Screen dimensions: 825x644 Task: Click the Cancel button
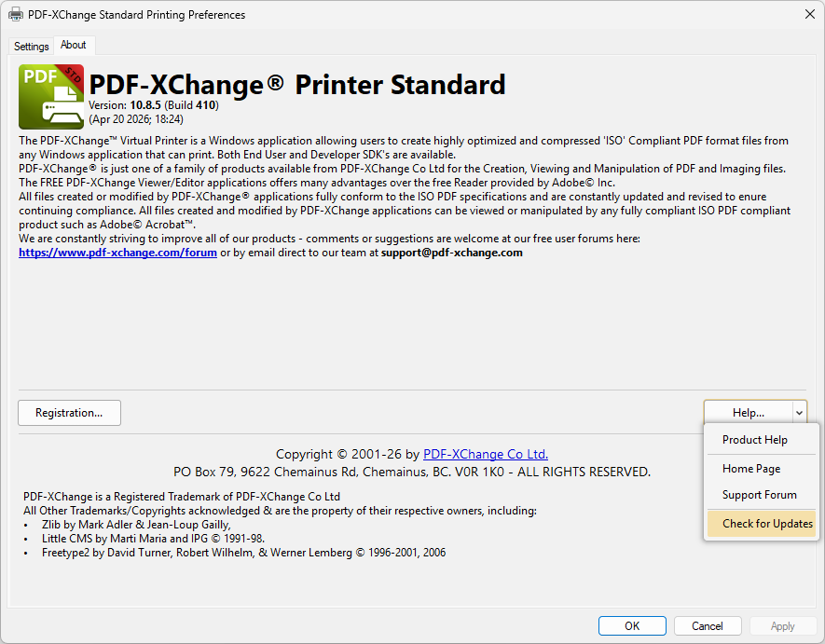coord(708,625)
